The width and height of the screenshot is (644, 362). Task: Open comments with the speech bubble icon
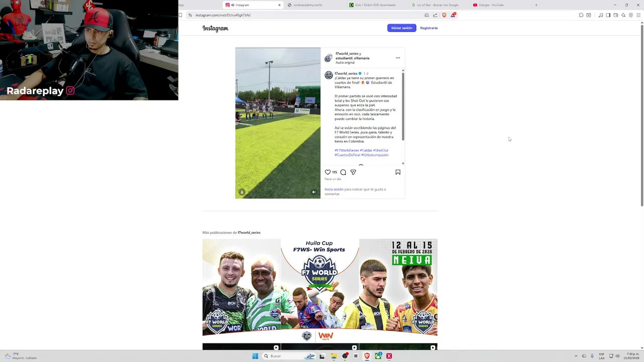[x=343, y=172]
